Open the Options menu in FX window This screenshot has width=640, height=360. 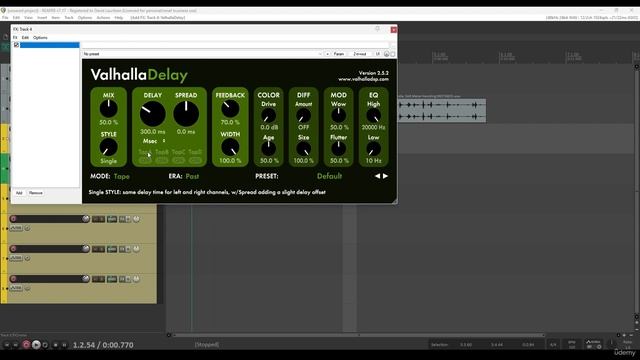(40, 38)
